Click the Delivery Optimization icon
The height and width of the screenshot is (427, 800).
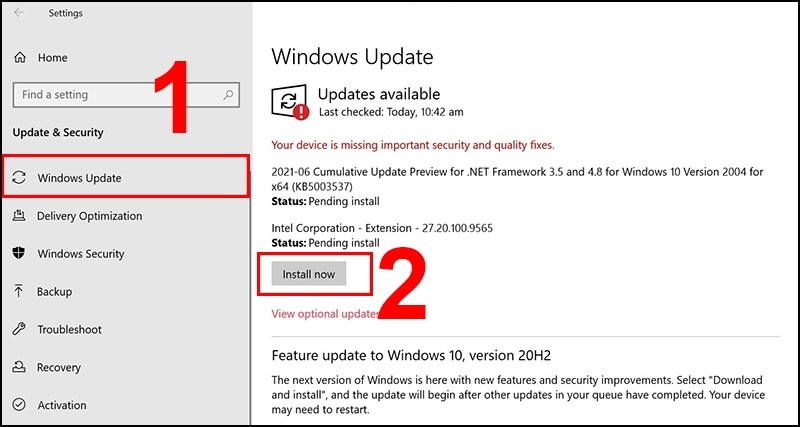[x=18, y=216]
